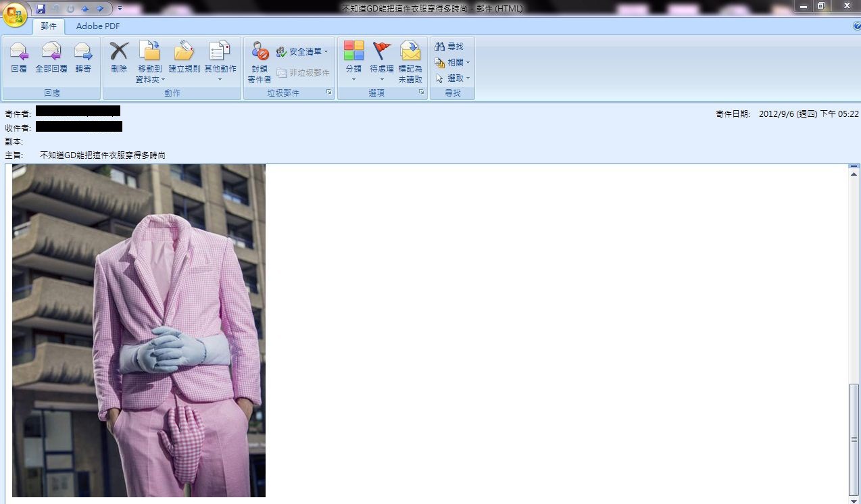
Task: Save using the quick access floppy icon
Action: 41,9
